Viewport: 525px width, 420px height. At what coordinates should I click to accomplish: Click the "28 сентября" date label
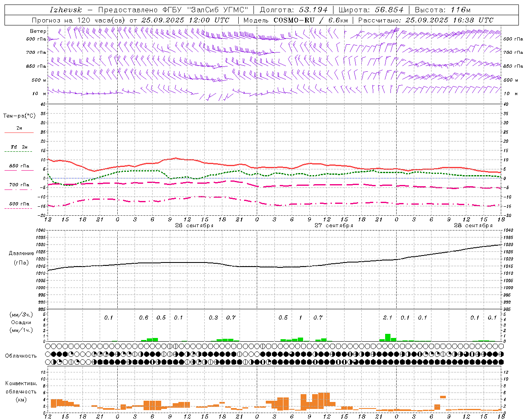tap(473, 226)
